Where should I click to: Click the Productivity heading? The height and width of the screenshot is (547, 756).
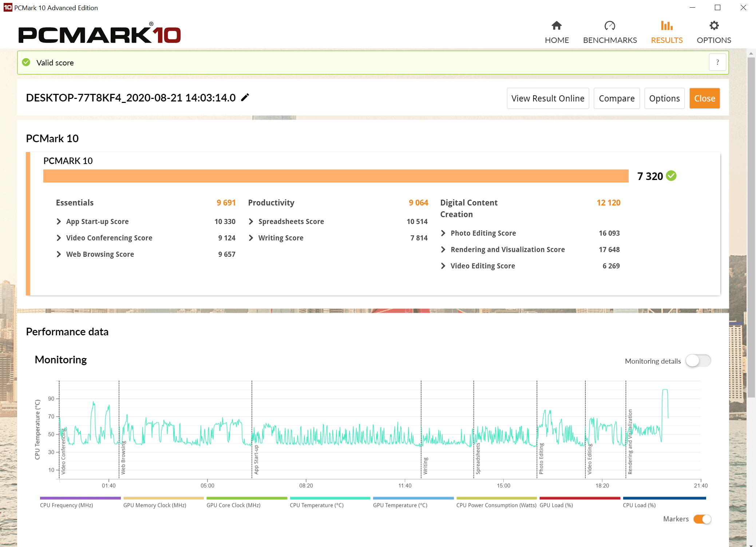coord(271,203)
